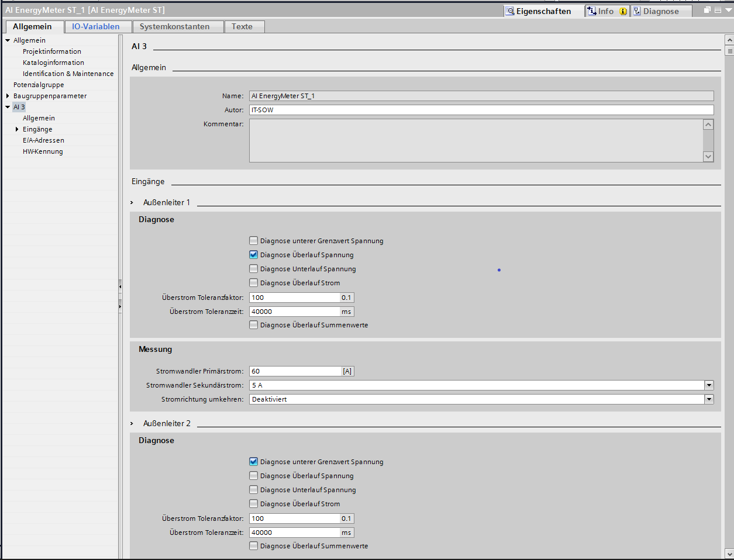Enable Diagnose unterer Grenzwert Spannung for Außenleiter 1
This screenshot has width=734, height=560.
pos(253,241)
